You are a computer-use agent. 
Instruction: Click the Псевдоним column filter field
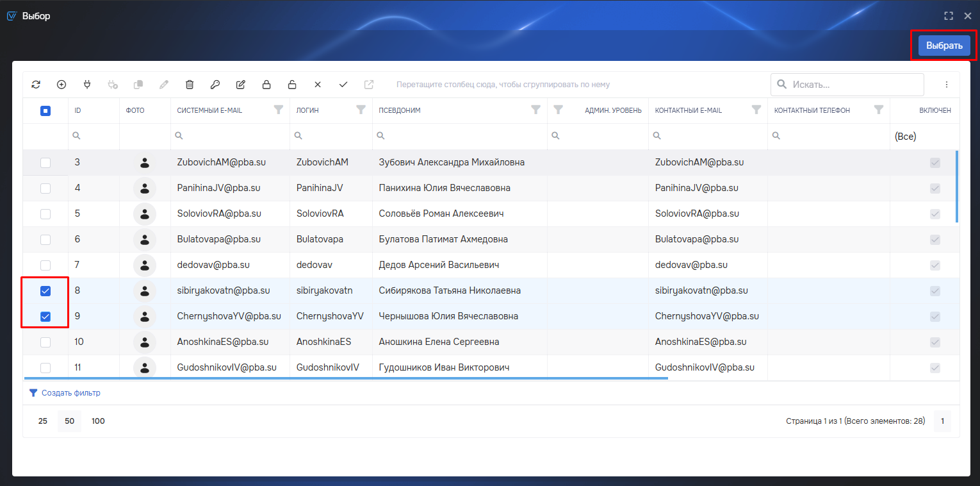point(460,136)
